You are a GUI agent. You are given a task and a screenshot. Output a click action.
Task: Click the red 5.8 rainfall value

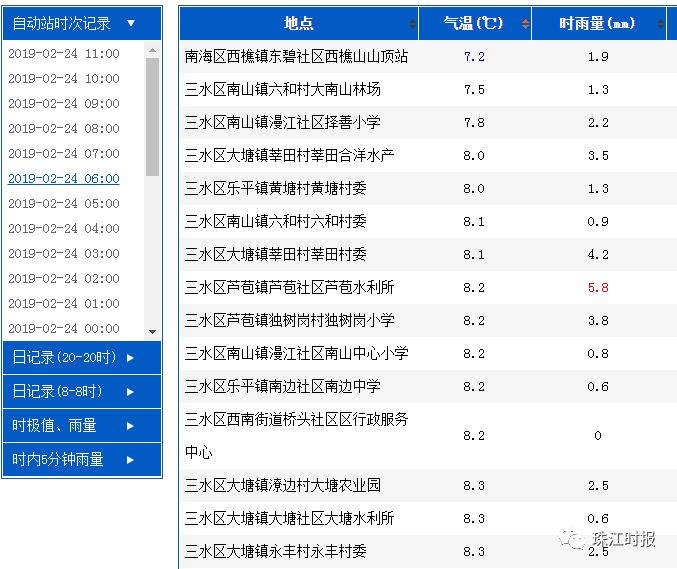(x=598, y=288)
